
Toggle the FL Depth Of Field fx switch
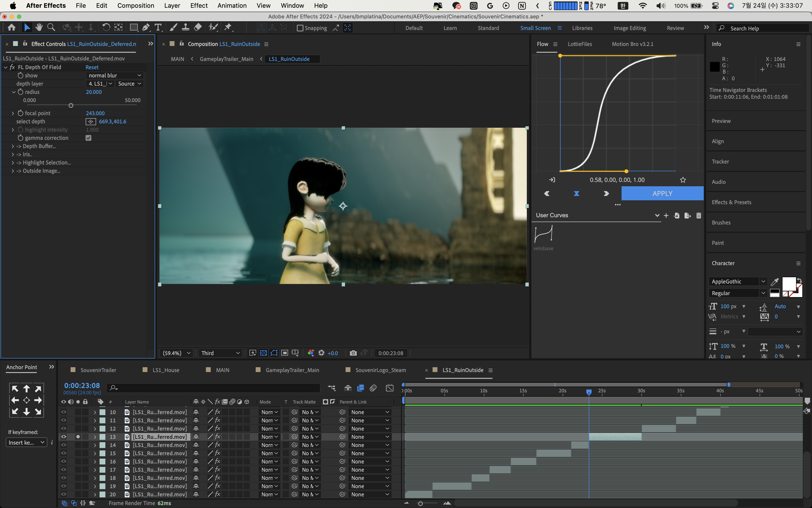pos(12,67)
